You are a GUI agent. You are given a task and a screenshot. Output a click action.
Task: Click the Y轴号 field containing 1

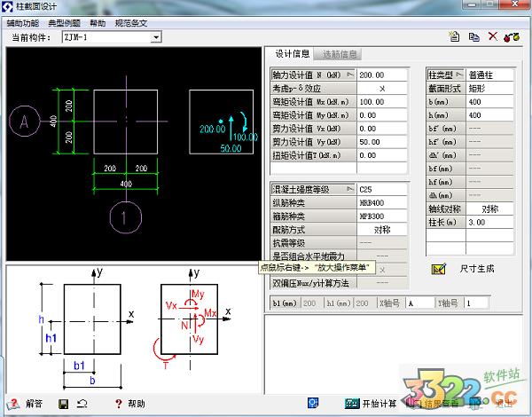coord(477,303)
